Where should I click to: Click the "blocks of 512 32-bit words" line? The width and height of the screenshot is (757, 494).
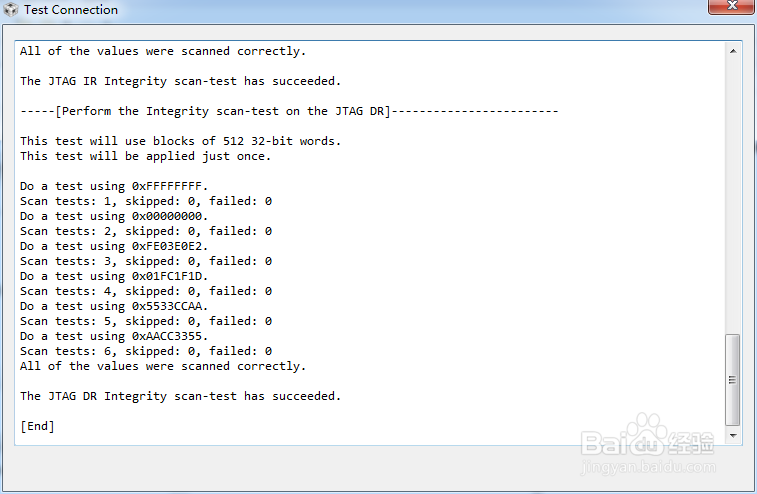(x=180, y=141)
